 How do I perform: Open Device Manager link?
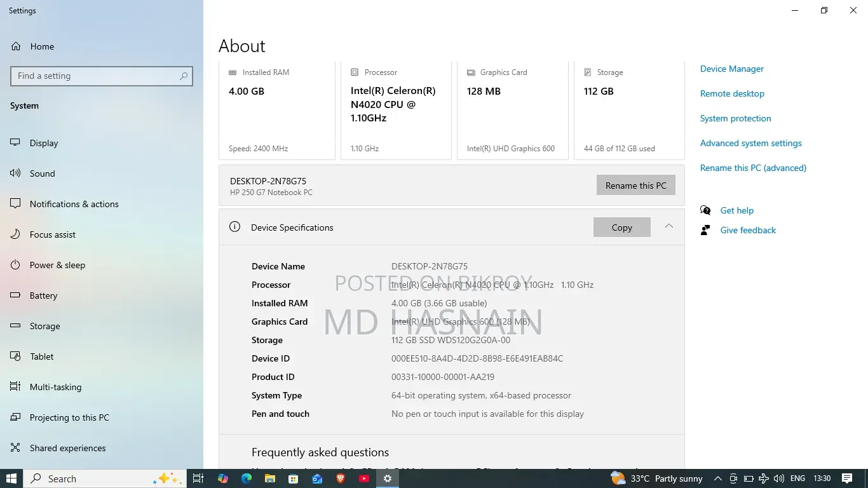click(x=731, y=69)
